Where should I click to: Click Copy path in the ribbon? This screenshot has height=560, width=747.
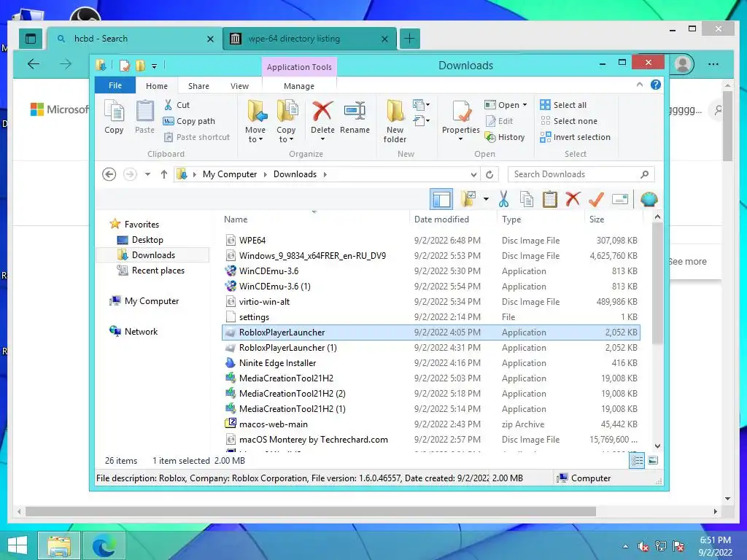pos(189,121)
